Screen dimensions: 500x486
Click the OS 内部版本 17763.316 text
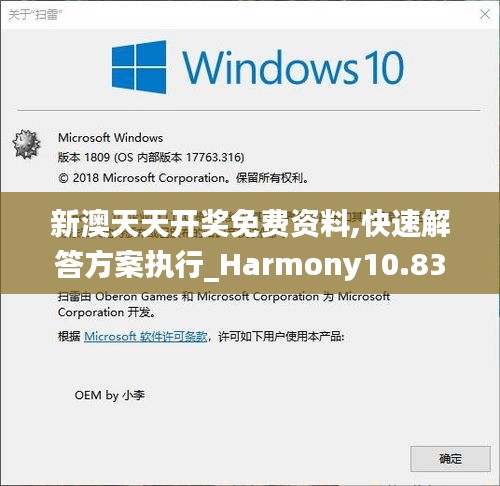pos(179,157)
